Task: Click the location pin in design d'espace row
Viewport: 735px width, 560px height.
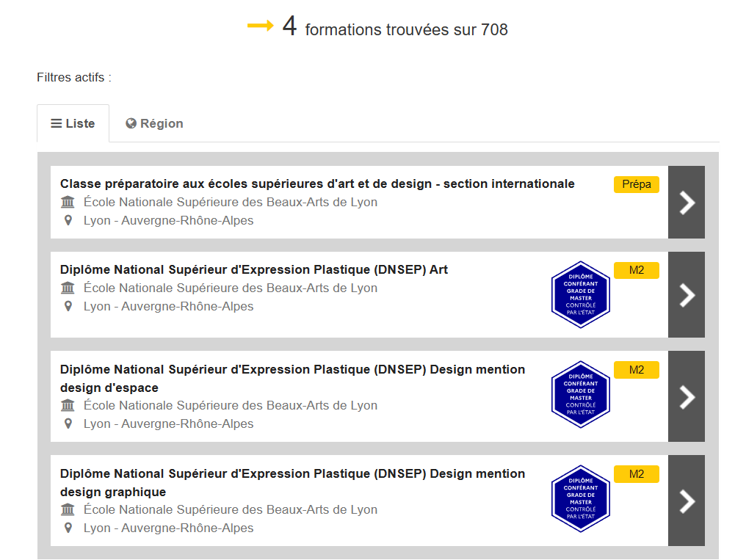Action: point(68,423)
